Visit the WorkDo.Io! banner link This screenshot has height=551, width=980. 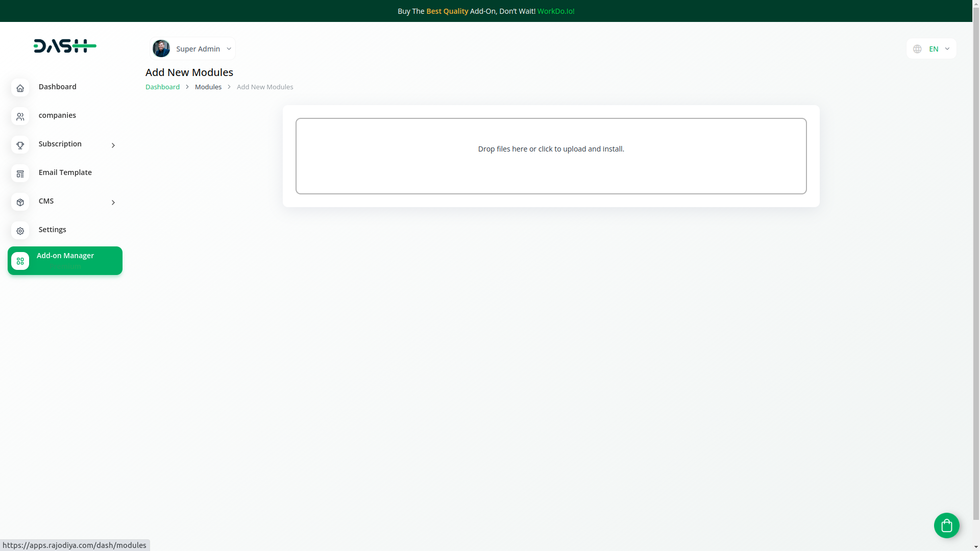tap(555, 11)
